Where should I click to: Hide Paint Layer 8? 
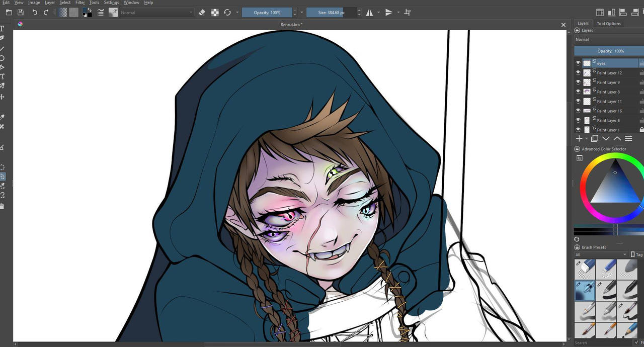coord(578,92)
